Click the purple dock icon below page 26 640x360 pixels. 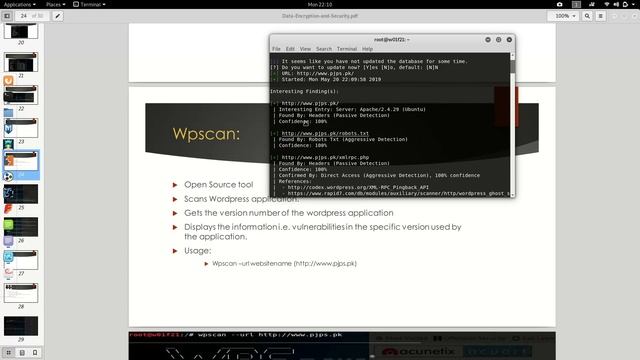click(8, 241)
